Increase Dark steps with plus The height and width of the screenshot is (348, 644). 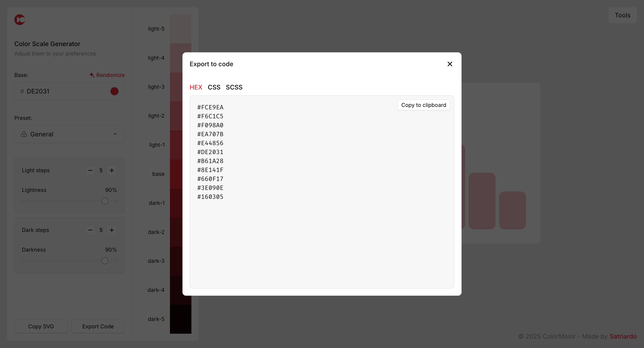(112, 230)
